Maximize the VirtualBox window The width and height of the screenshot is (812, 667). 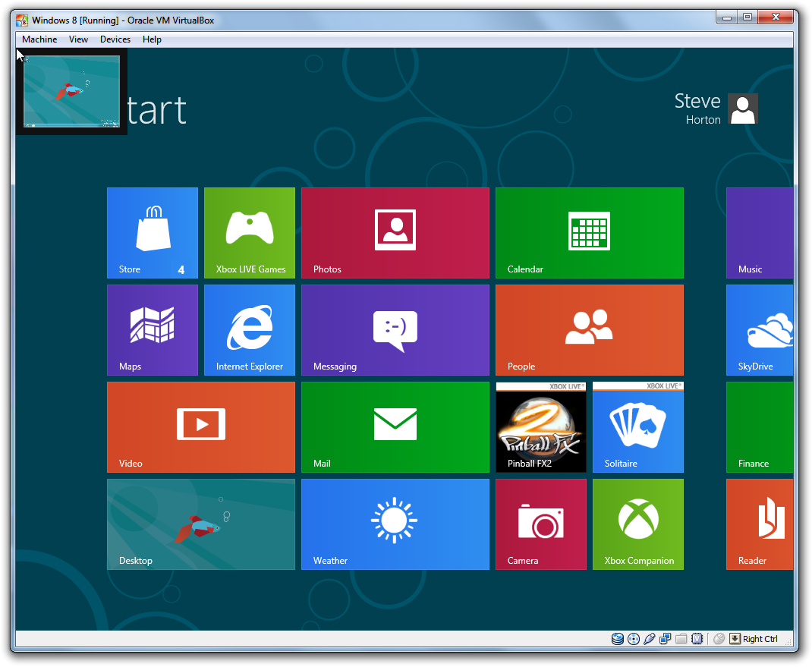[747, 17]
